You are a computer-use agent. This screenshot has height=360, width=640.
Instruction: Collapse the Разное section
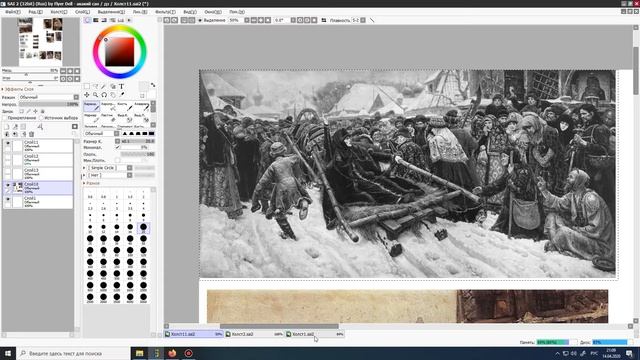[x=84, y=183]
